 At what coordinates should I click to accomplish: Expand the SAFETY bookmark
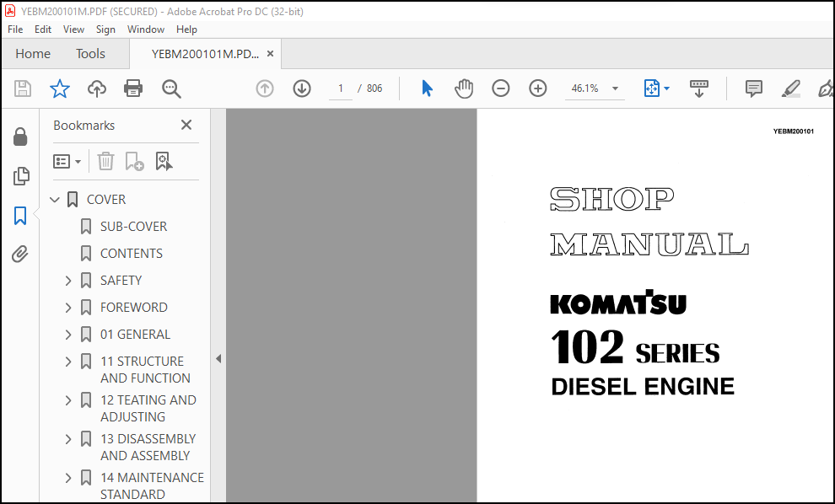(68, 281)
